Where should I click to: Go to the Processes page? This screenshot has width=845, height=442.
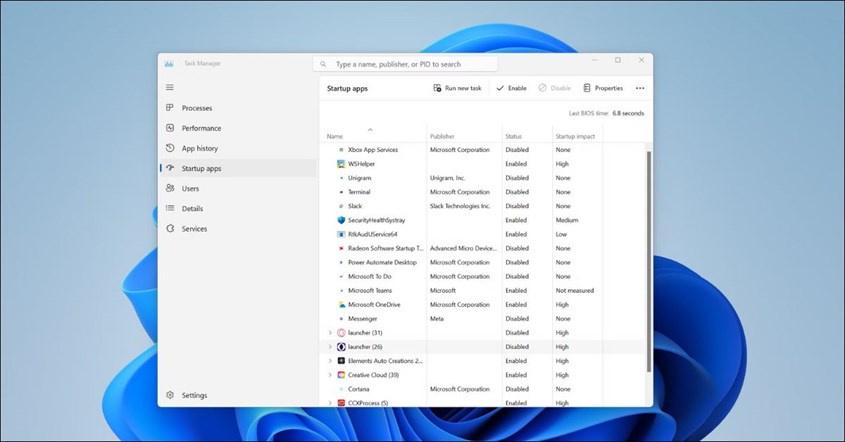pyautogui.click(x=238, y=108)
